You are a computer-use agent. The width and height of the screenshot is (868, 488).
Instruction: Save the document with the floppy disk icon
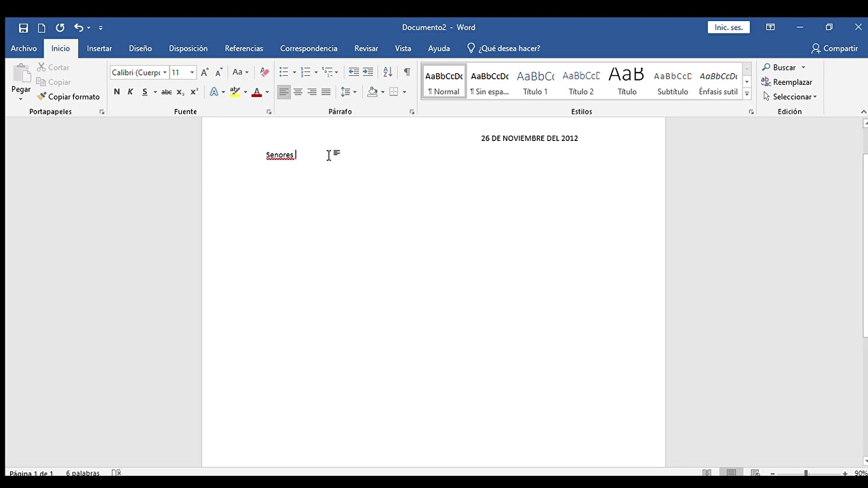coord(23,28)
